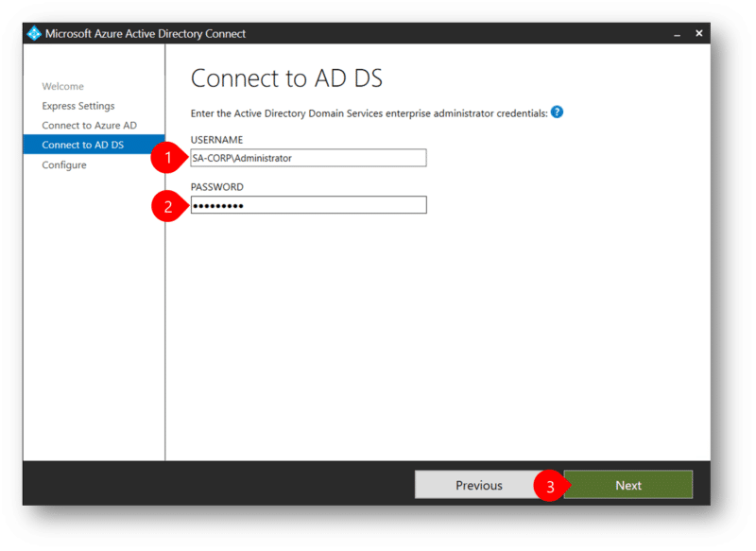Click the Connect to AD DS page heading
Image resolution: width=756 pixels, height=551 pixels.
click(287, 77)
